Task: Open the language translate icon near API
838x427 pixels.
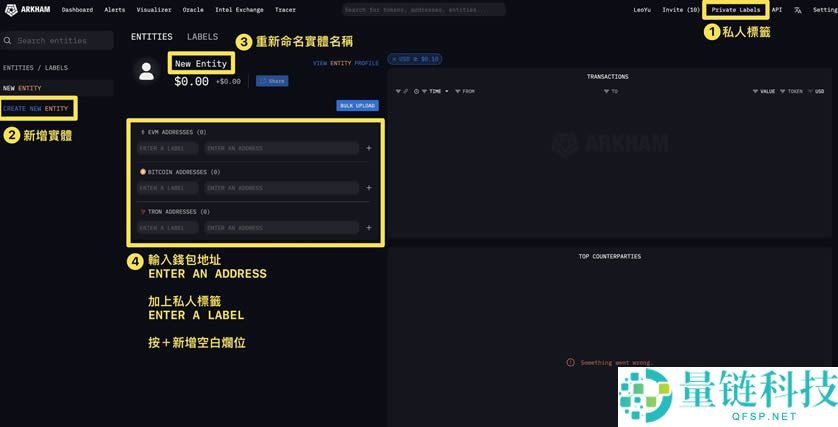Action: click(797, 10)
